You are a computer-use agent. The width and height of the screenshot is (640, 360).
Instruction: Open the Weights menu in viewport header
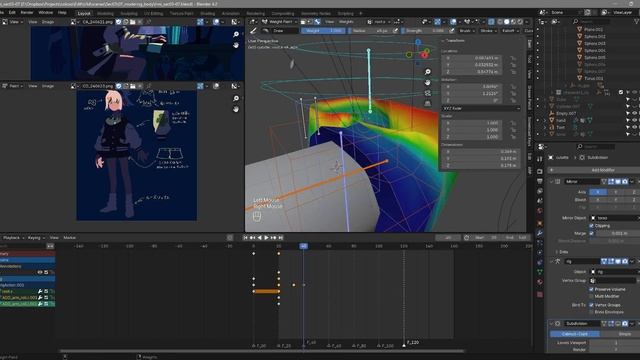pyautogui.click(x=346, y=22)
